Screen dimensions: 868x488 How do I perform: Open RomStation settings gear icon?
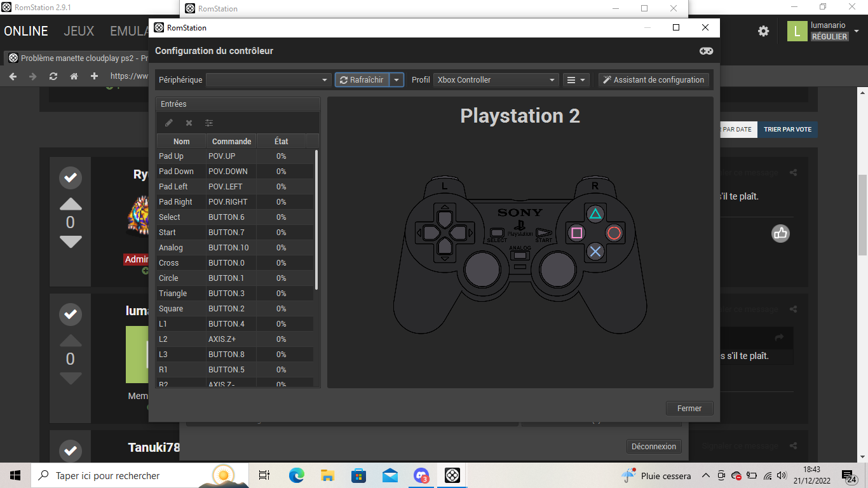pos(763,31)
